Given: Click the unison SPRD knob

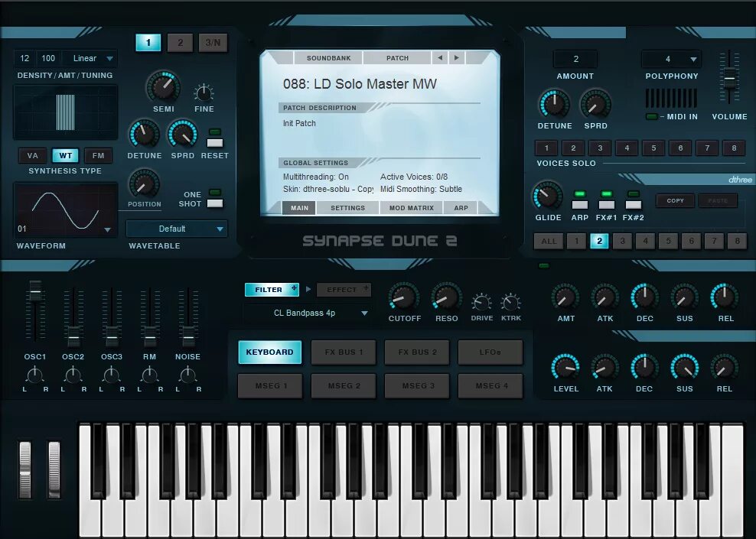Looking at the screenshot, I should click(595, 103).
